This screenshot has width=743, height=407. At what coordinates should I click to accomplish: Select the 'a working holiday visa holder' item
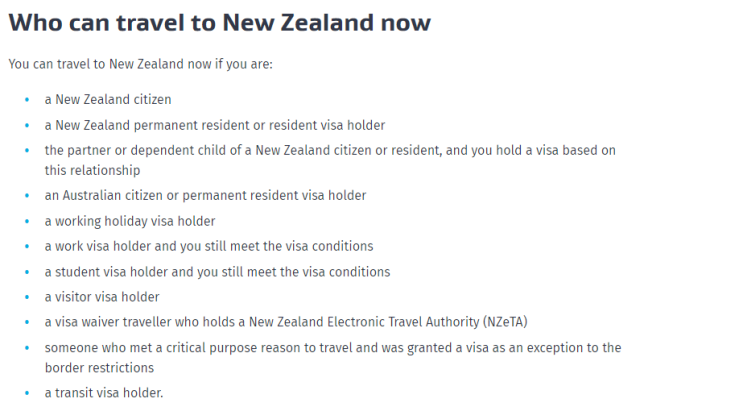(129, 221)
